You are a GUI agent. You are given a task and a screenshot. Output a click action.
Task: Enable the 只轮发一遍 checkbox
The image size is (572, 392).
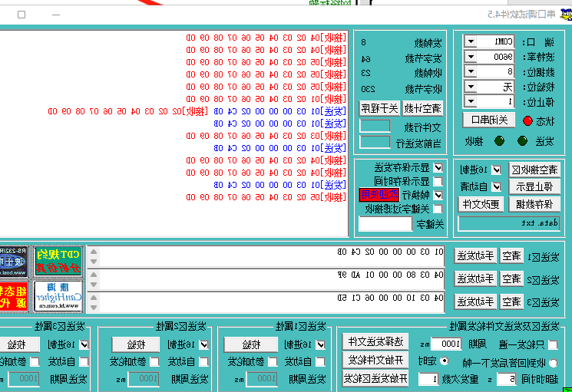(553, 344)
